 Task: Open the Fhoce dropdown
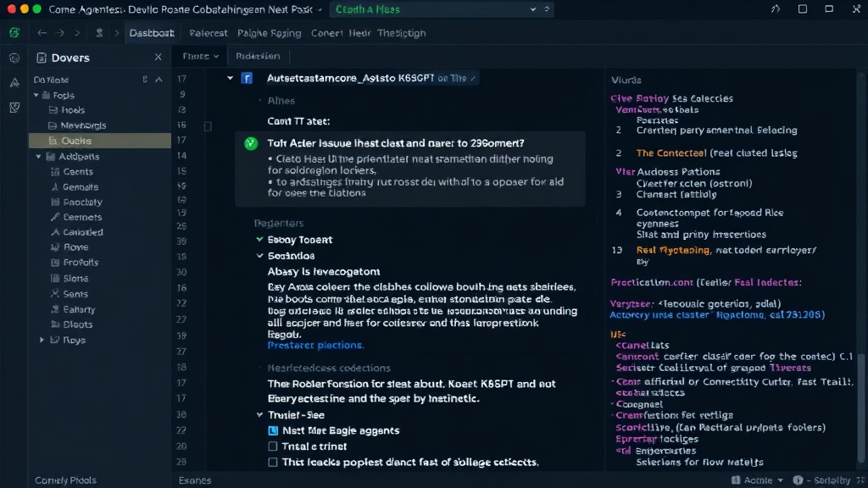[x=200, y=56]
